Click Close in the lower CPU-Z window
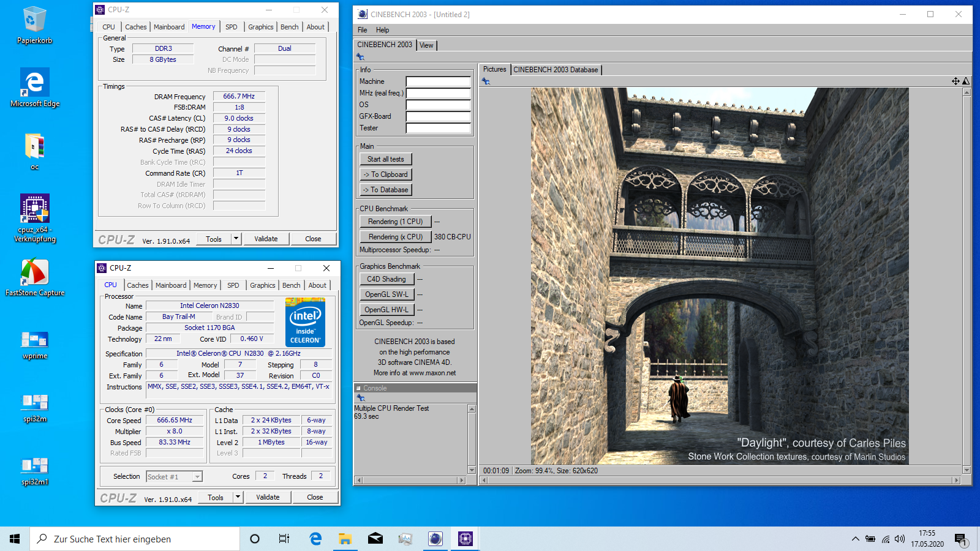The height and width of the screenshot is (551, 980). [315, 497]
